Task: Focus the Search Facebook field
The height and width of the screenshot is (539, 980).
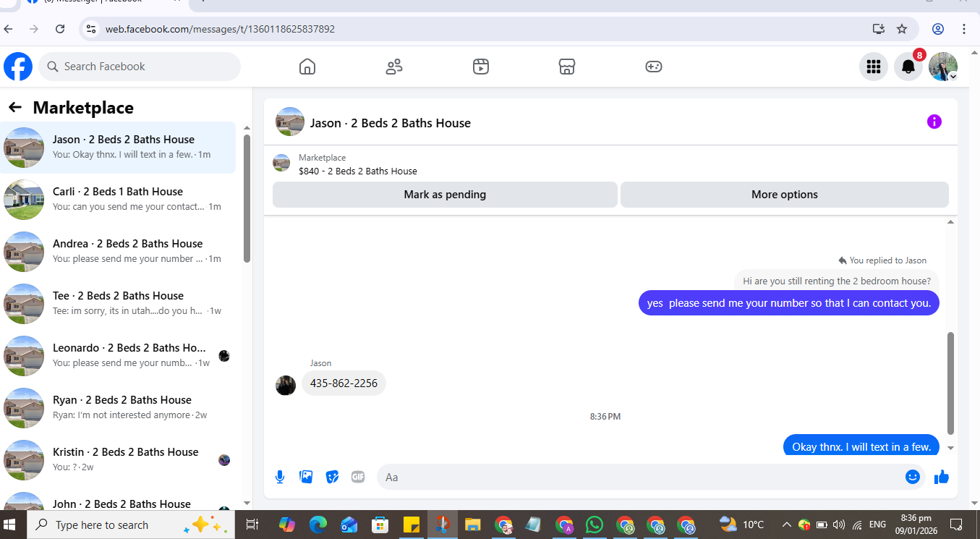Action: tap(140, 67)
